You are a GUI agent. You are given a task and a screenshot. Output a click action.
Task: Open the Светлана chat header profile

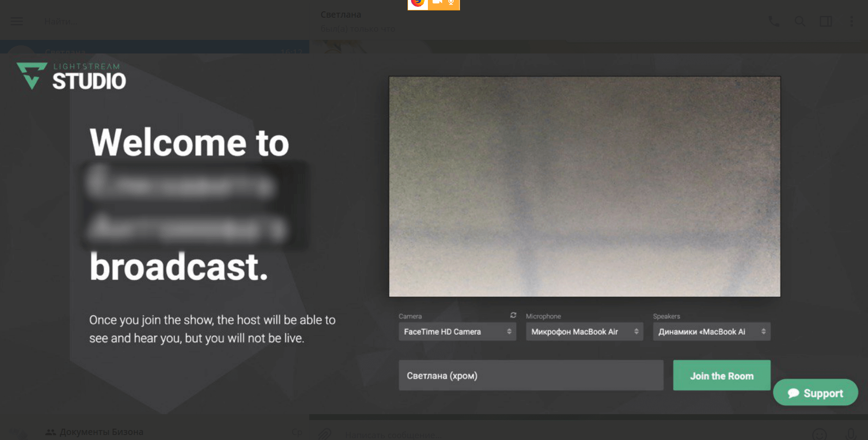(x=341, y=15)
